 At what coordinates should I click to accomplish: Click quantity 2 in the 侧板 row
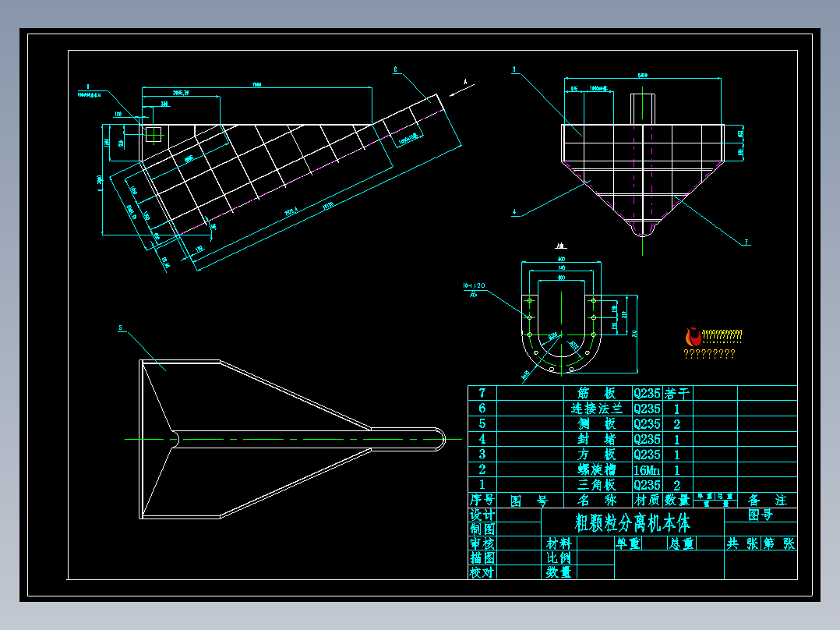click(676, 424)
